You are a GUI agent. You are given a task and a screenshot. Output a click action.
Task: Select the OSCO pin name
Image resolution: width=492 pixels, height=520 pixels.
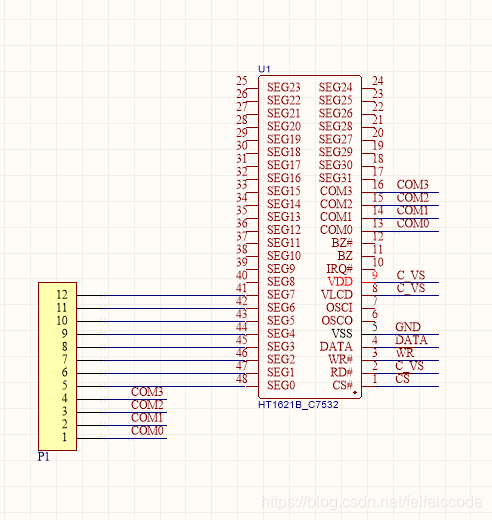click(337, 321)
